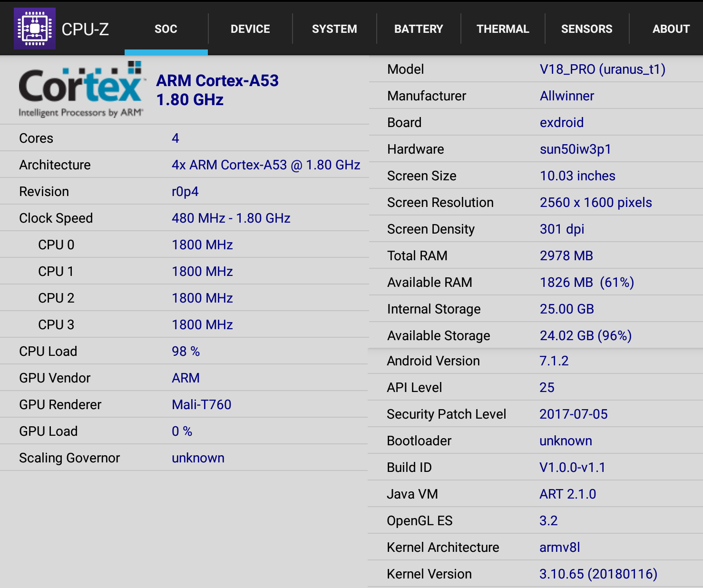Select Security Patch Level 2017-07-05
The width and height of the screenshot is (703, 588).
tap(574, 414)
